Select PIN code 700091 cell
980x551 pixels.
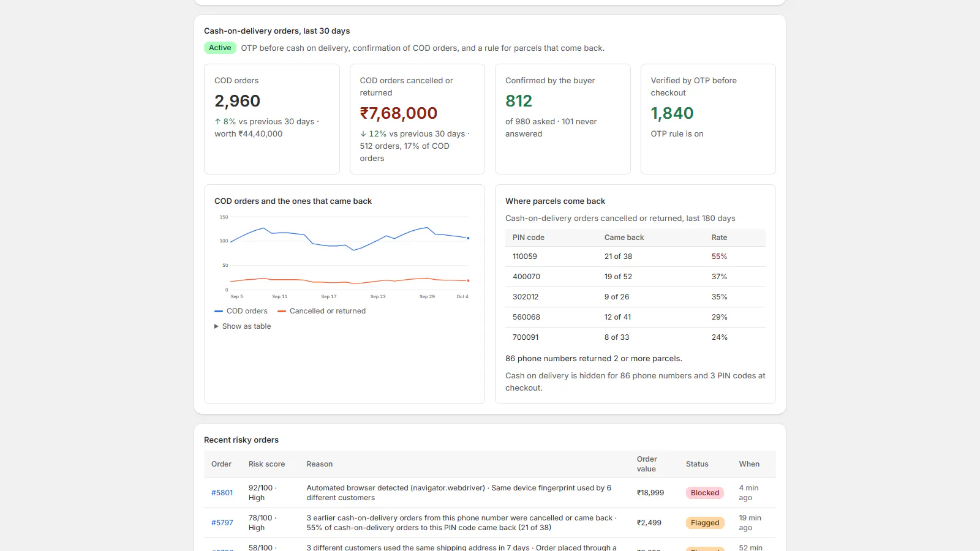point(526,337)
